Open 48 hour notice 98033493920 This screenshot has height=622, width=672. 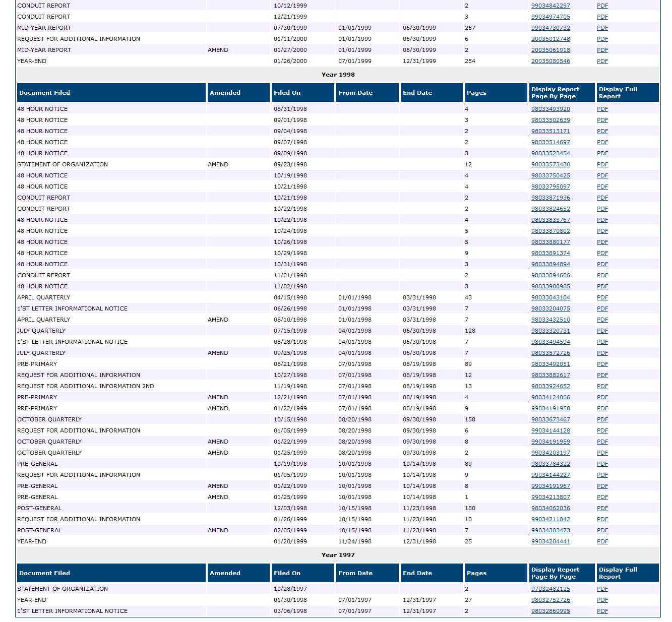(551, 109)
